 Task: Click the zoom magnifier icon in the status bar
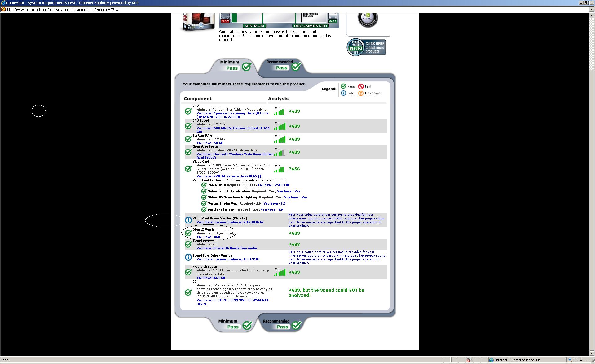click(570, 360)
